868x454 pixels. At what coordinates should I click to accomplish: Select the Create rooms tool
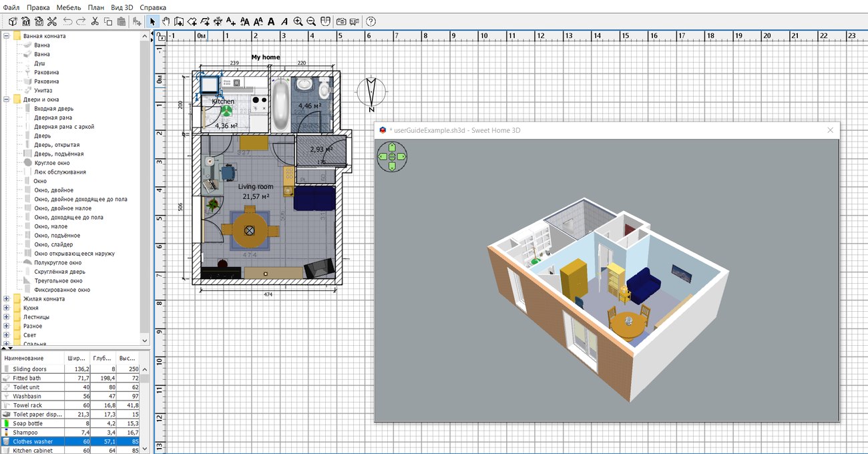click(192, 21)
